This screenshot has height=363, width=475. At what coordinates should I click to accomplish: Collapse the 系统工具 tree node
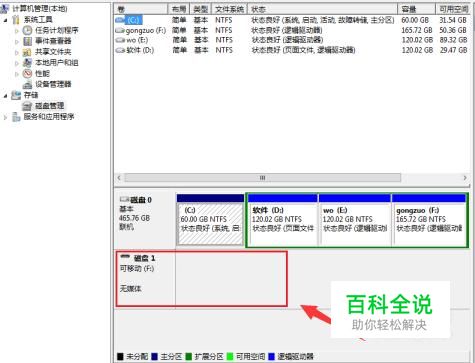[x=6, y=20]
